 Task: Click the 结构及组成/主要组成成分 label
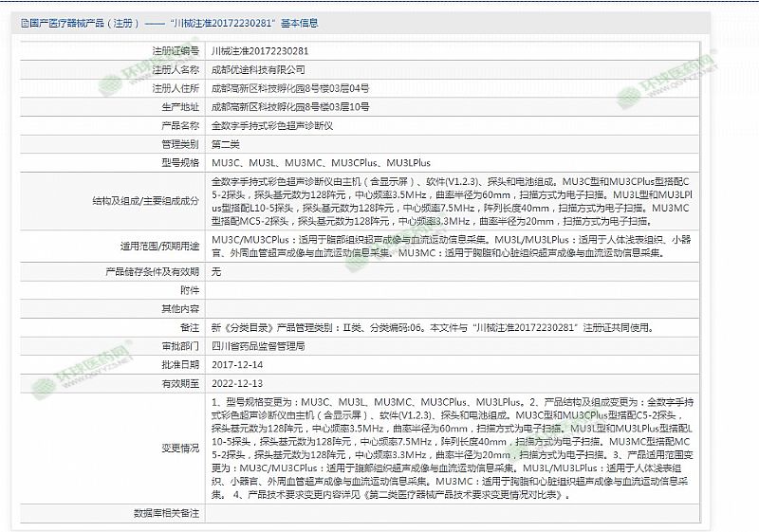point(145,201)
